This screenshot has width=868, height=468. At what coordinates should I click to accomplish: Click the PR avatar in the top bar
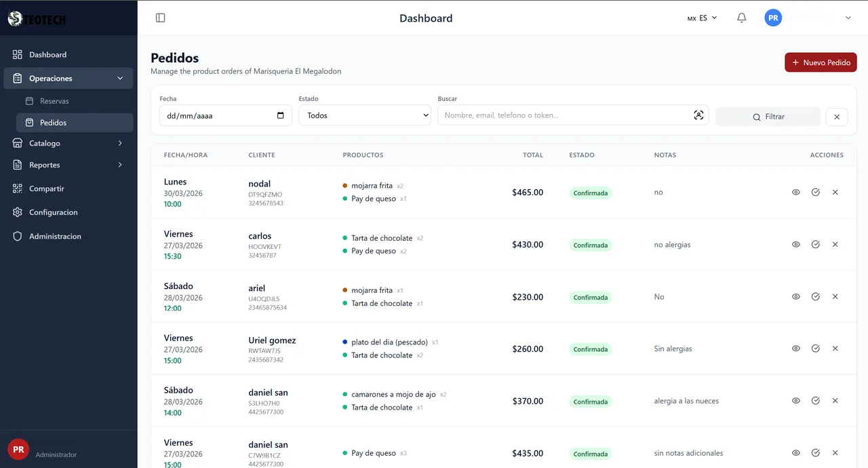click(773, 18)
